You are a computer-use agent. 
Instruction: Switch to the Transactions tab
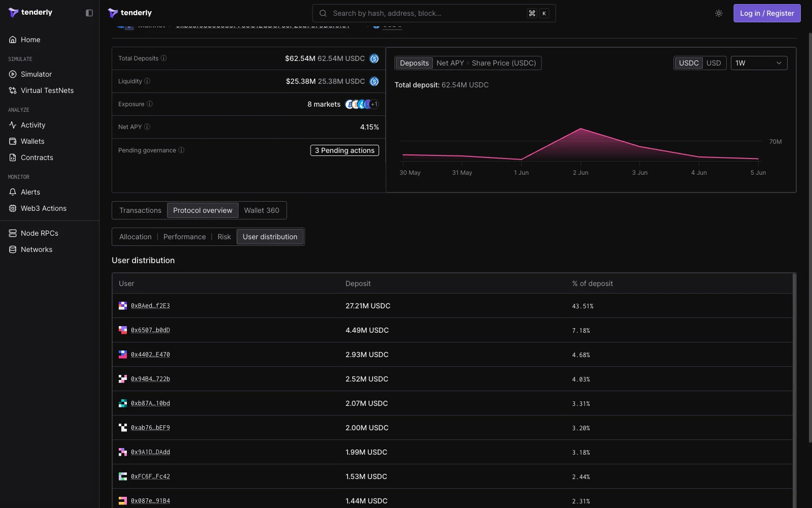pos(140,210)
